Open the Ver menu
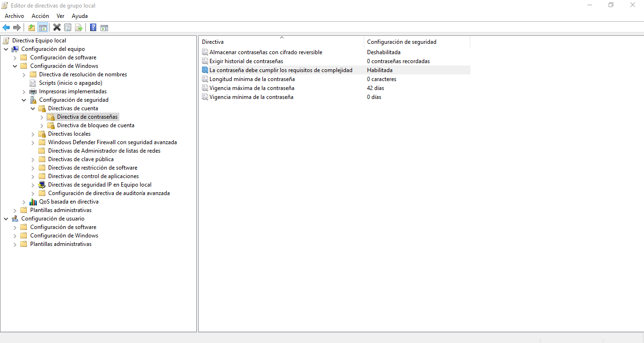The image size is (644, 343). pyautogui.click(x=60, y=16)
